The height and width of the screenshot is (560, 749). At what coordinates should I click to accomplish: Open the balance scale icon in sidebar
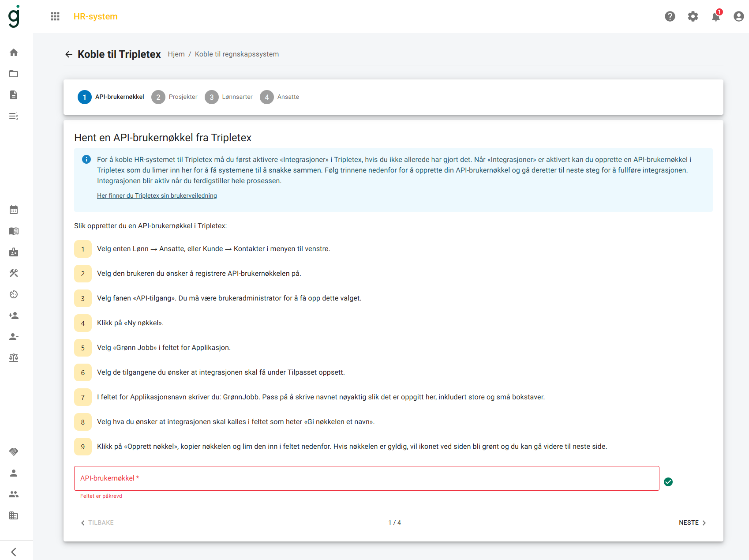click(x=14, y=358)
